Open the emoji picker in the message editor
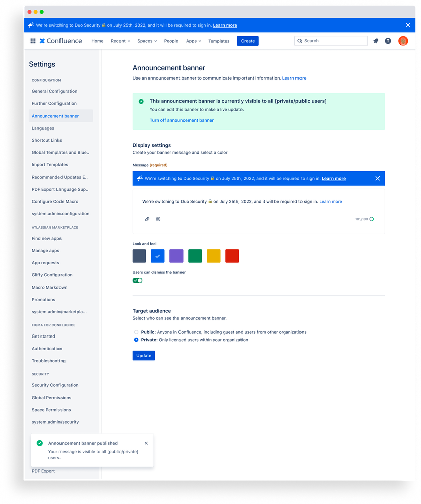This screenshot has height=504, width=421. [158, 219]
